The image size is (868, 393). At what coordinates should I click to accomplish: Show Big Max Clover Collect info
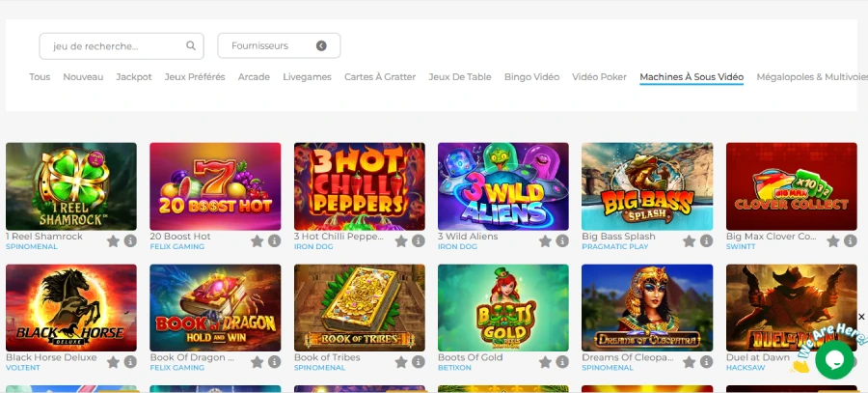[x=851, y=241]
